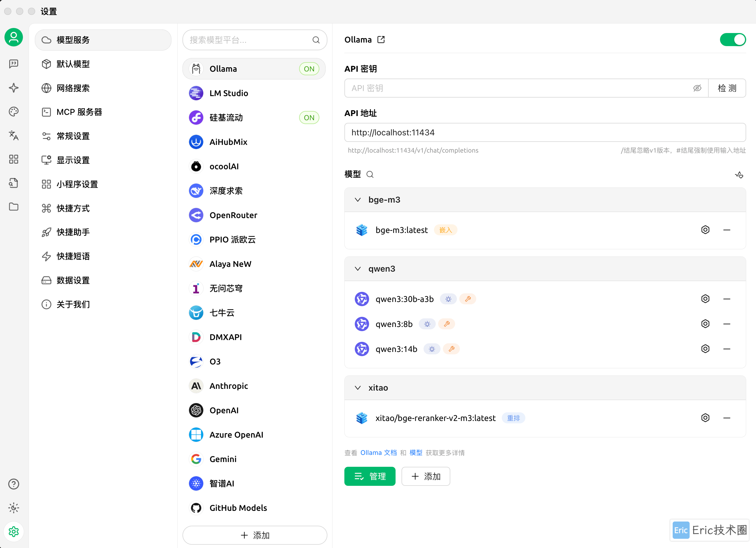Select 网络搜索 settings menu
This screenshot has width=756, height=548.
tap(103, 88)
